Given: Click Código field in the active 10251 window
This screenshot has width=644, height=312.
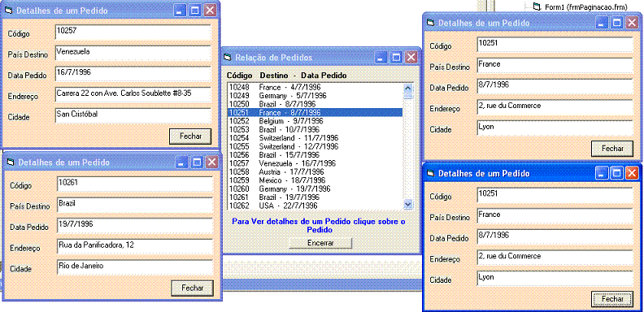Looking at the screenshot, I should click(x=555, y=195).
